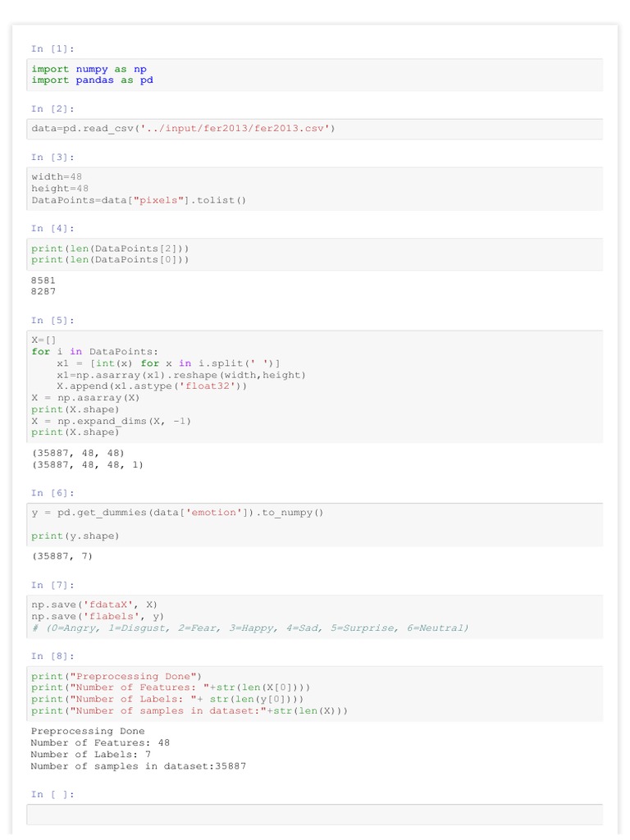Image resolution: width=630 pixels, height=840 pixels.
Task: Click the np.save('fdataX', X) cell
Action: [315, 610]
